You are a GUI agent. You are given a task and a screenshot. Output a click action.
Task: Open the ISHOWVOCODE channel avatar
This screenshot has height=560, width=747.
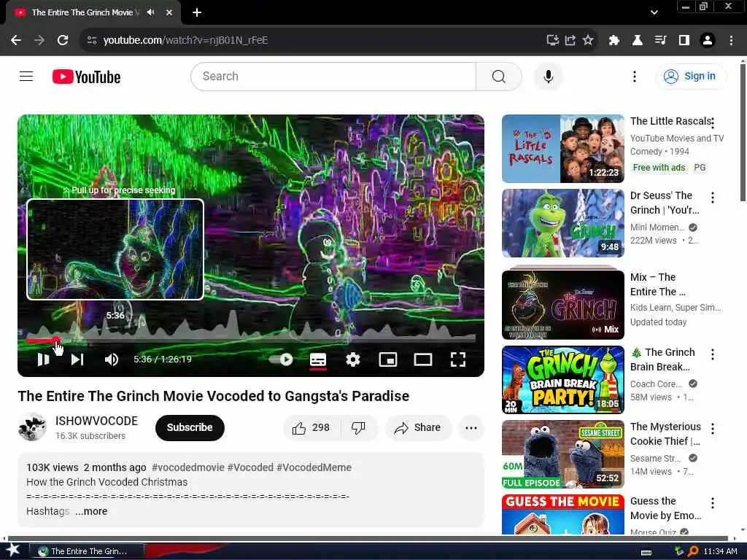click(32, 427)
